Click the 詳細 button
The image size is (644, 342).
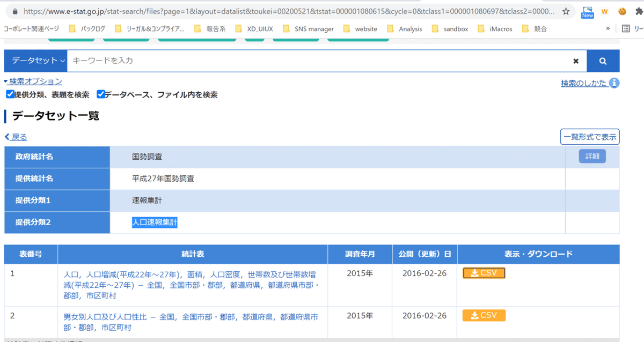[x=592, y=156]
